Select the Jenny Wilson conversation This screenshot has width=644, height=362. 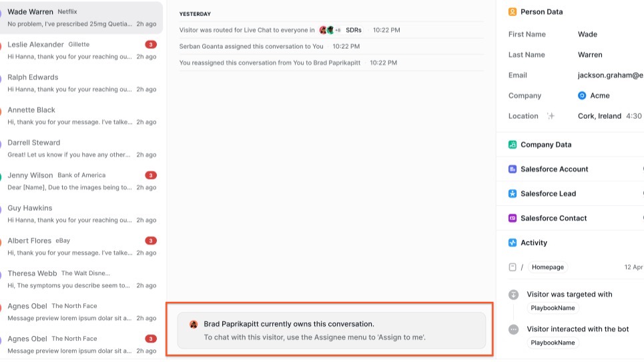point(81,181)
